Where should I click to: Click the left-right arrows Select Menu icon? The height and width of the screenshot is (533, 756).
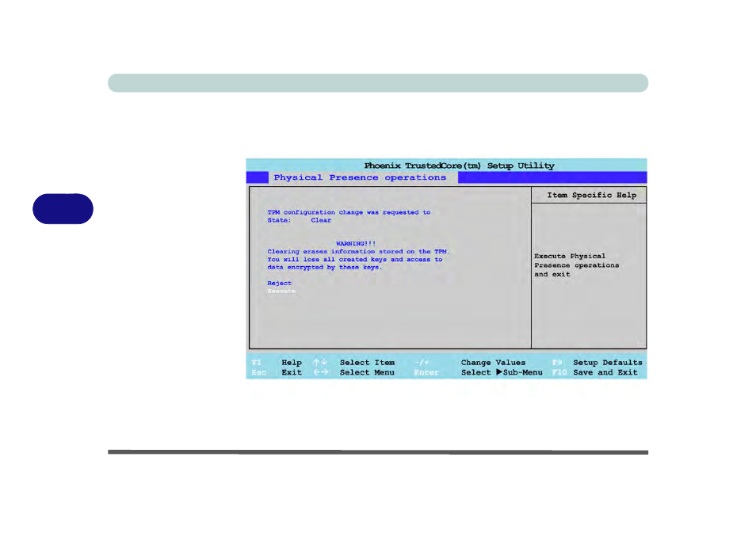coord(321,372)
